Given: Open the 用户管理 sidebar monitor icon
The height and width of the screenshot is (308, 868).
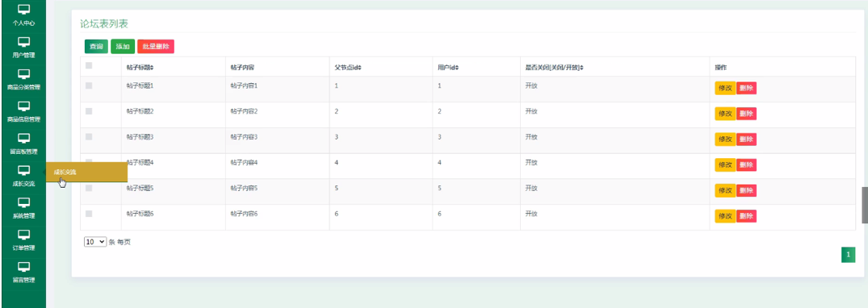Looking at the screenshot, I should click(x=23, y=42).
